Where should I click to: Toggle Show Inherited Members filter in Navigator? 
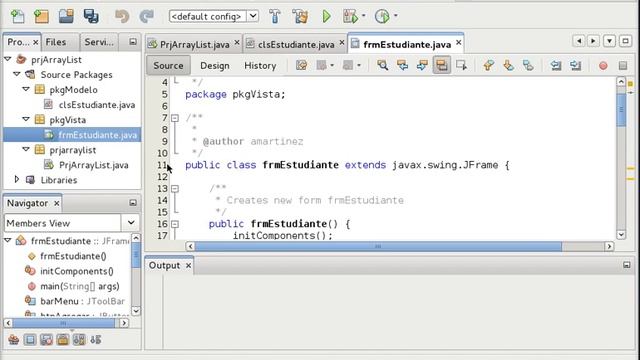click(x=13, y=340)
